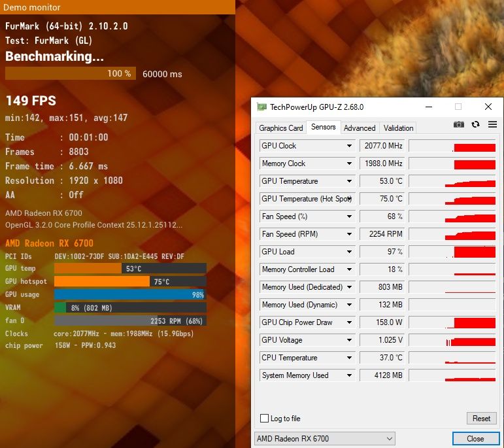Switch to the Advanced tab
This screenshot has height=448, width=504.
[360, 128]
